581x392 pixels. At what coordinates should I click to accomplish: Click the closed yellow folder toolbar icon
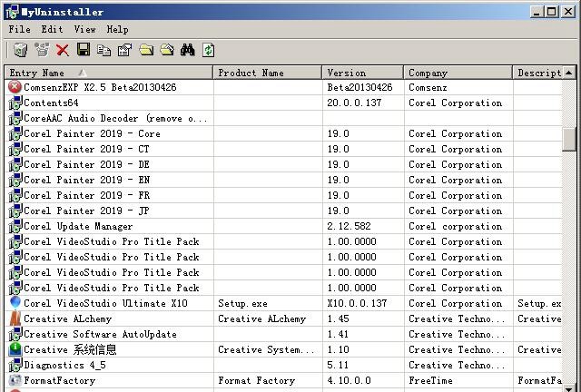coord(146,50)
